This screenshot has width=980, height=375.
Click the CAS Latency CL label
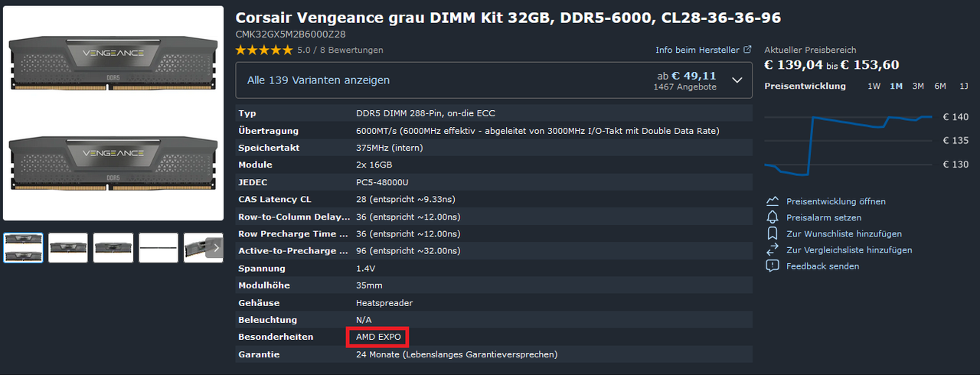point(275,199)
